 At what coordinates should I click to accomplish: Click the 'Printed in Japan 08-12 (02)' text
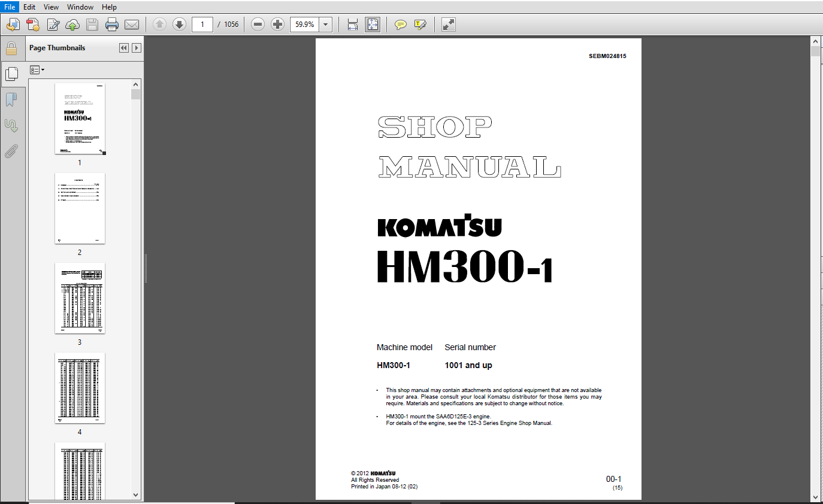click(384, 487)
